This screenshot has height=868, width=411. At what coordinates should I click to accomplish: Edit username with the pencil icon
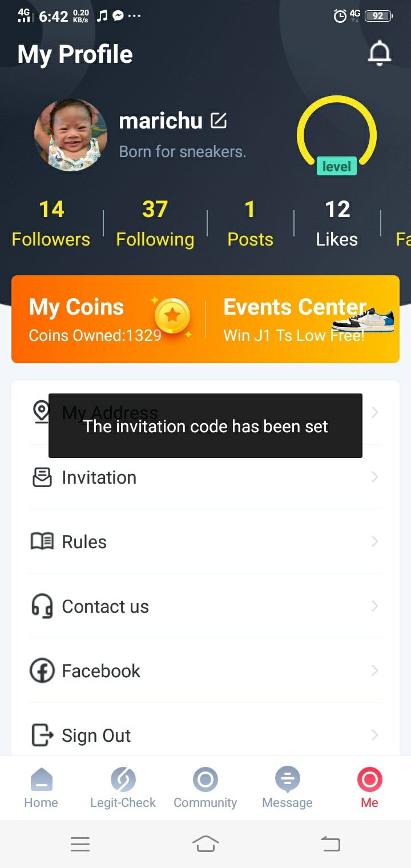[x=219, y=120]
